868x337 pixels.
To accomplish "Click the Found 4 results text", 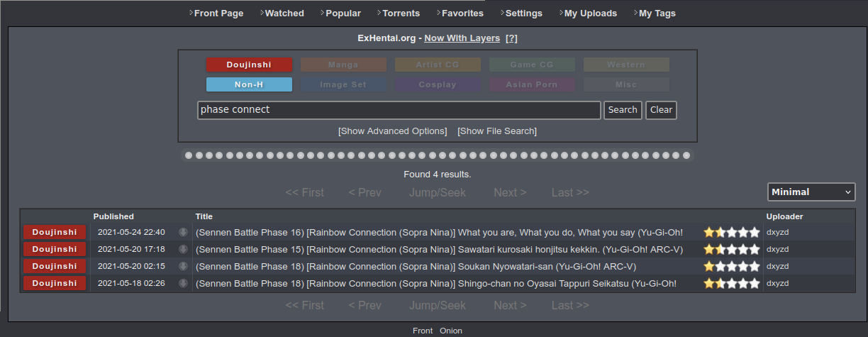I will point(438,174).
